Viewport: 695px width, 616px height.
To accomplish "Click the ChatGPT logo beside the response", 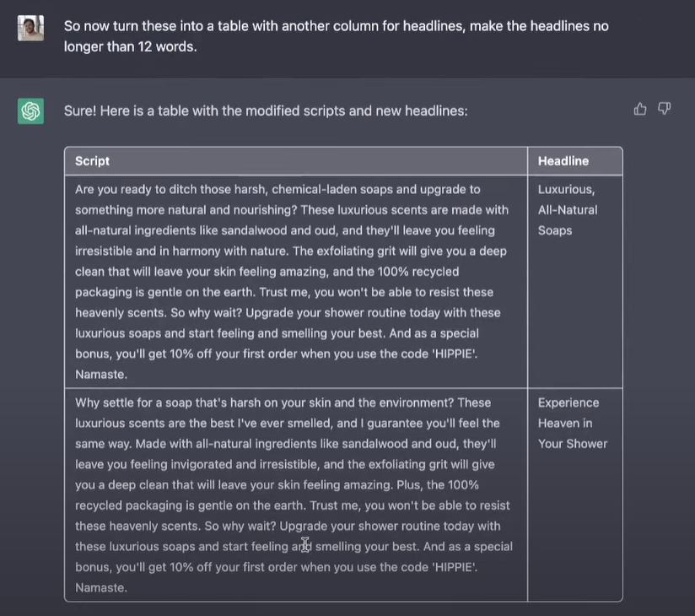I will click(31, 111).
